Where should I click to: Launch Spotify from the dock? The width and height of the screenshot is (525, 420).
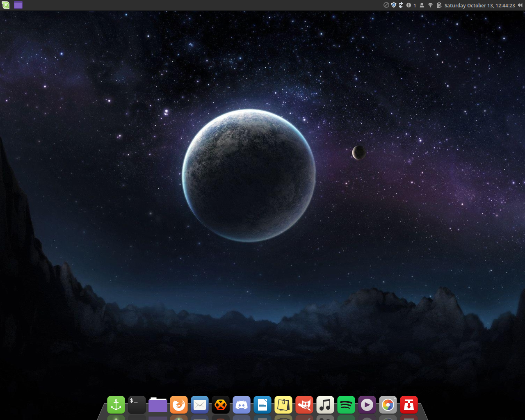pos(346,405)
